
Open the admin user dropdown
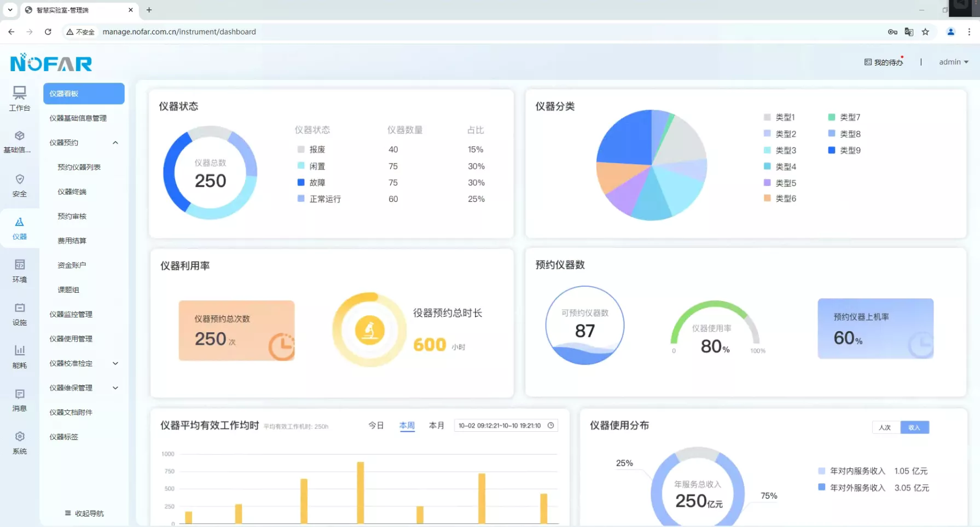[x=954, y=62]
